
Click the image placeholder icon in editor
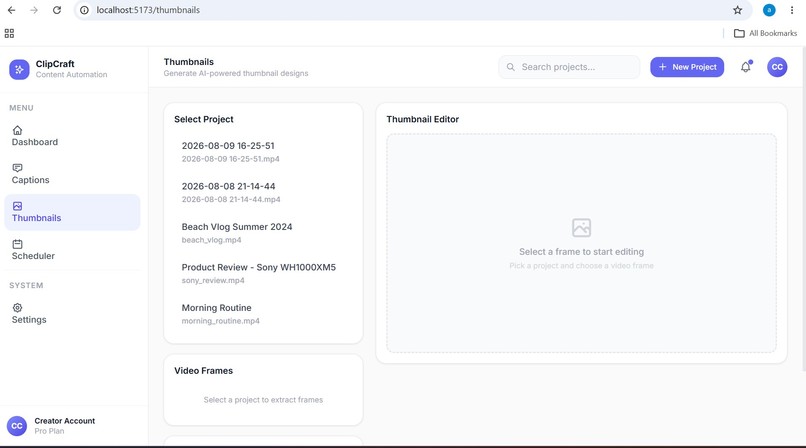(581, 228)
